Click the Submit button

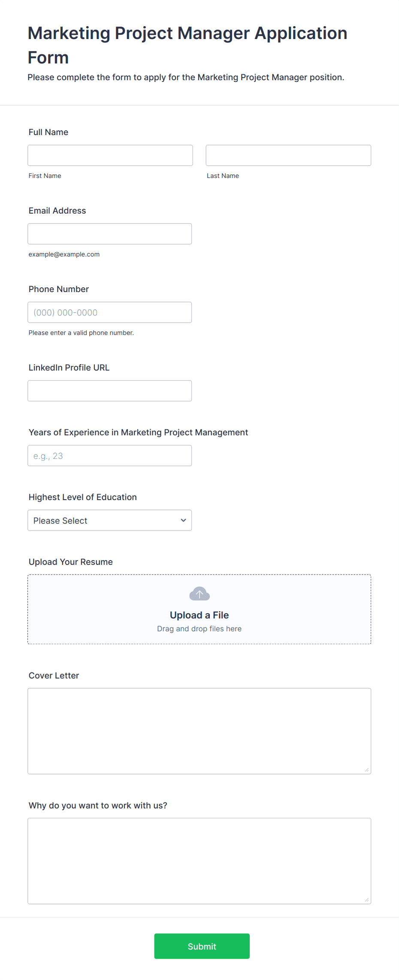coord(202,946)
